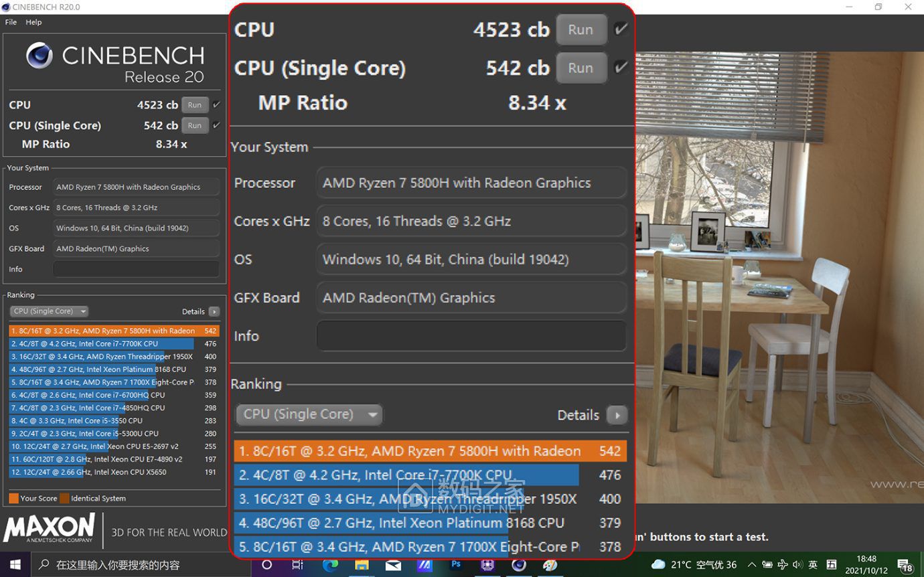Open the File menu

[11, 22]
